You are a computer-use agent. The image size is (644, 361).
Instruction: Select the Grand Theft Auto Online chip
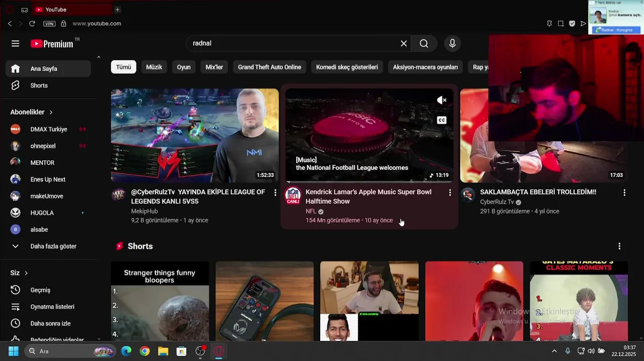pyautogui.click(x=270, y=67)
